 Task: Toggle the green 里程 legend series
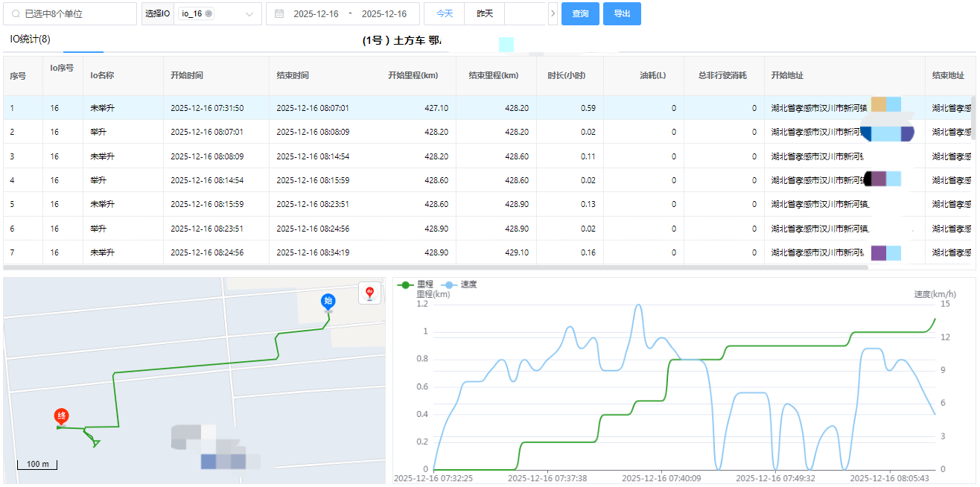pyautogui.click(x=416, y=284)
